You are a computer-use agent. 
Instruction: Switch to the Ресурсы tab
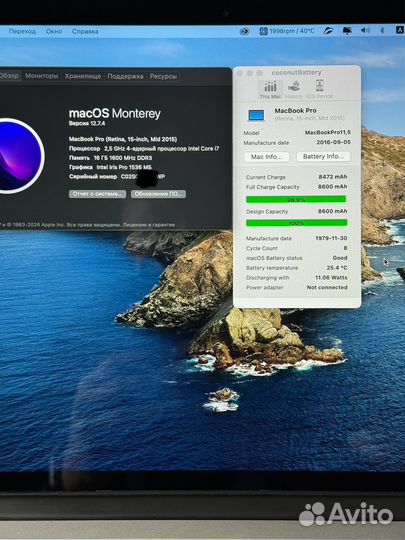[x=163, y=76]
